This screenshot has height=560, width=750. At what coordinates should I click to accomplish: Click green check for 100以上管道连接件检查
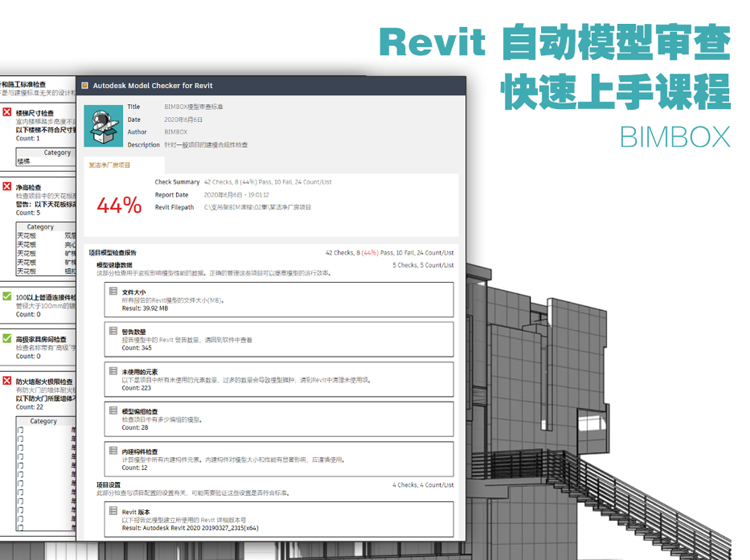[7, 297]
